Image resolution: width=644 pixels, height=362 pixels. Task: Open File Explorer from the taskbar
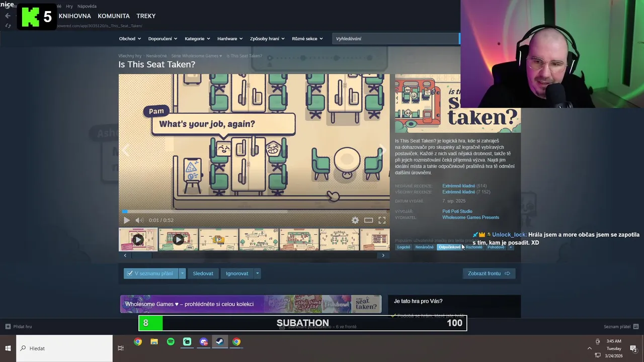click(154, 342)
